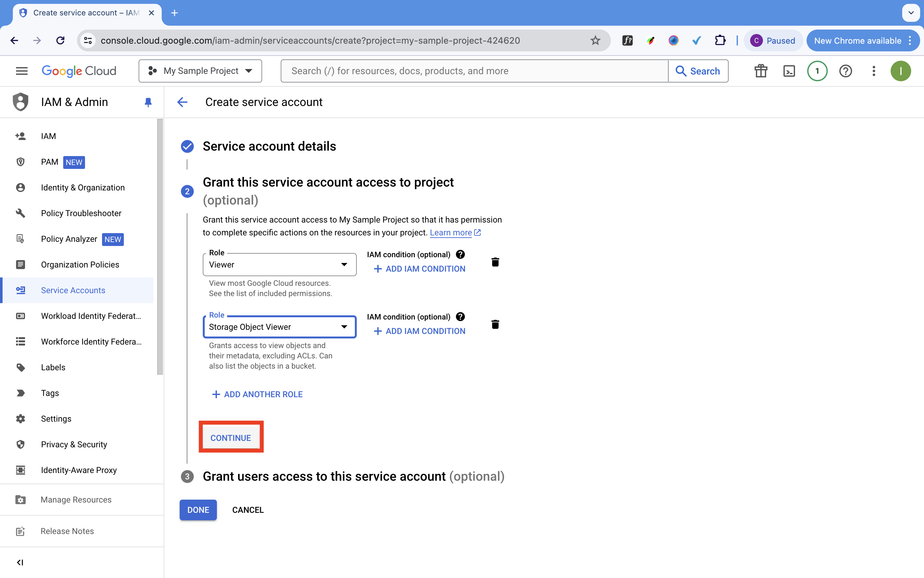Navigate back in the browser
Viewport: 924px width, 578px height.
tap(14, 40)
